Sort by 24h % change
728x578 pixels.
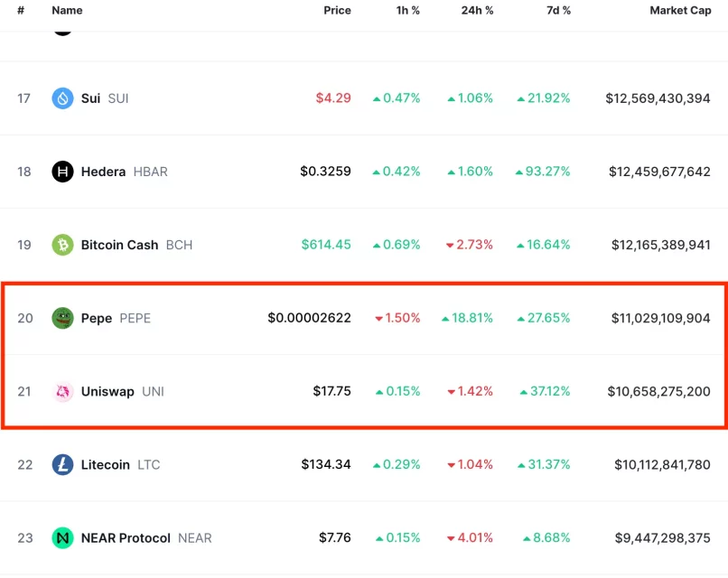[477, 11]
